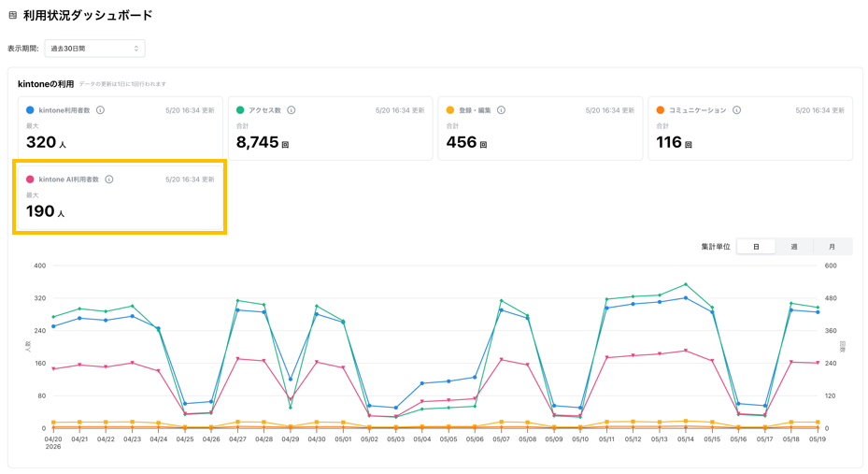Switch aggregation unit to 週

pyautogui.click(x=794, y=247)
